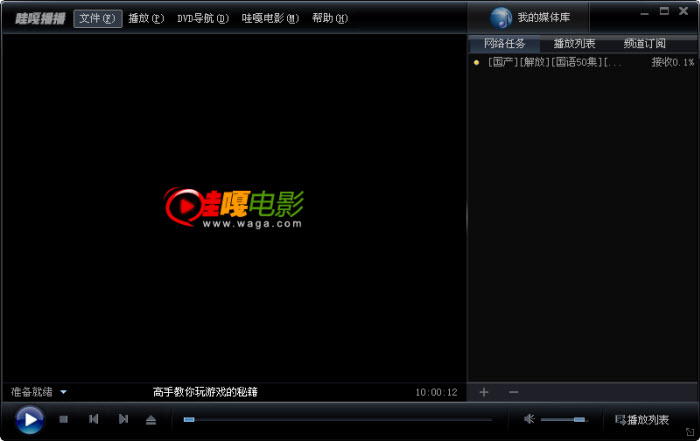Select the [国产][解放][国语50集] task row
Viewport: 700px width, 441px height.
[x=583, y=62]
